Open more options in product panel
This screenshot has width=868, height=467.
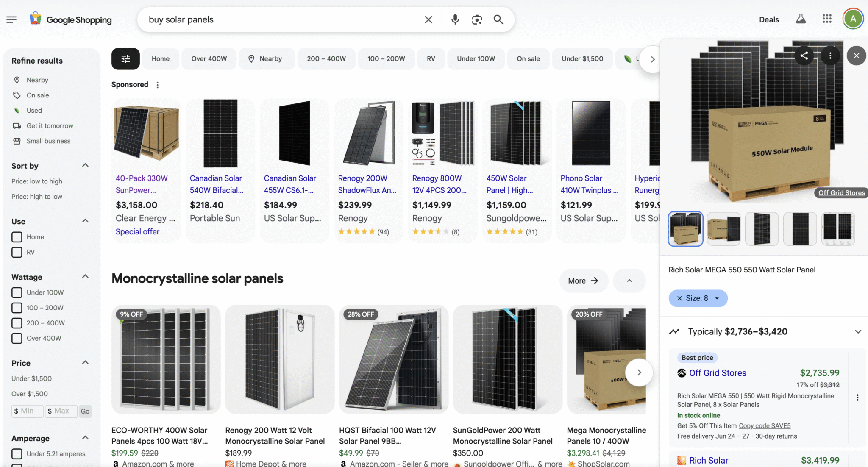[830, 56]
